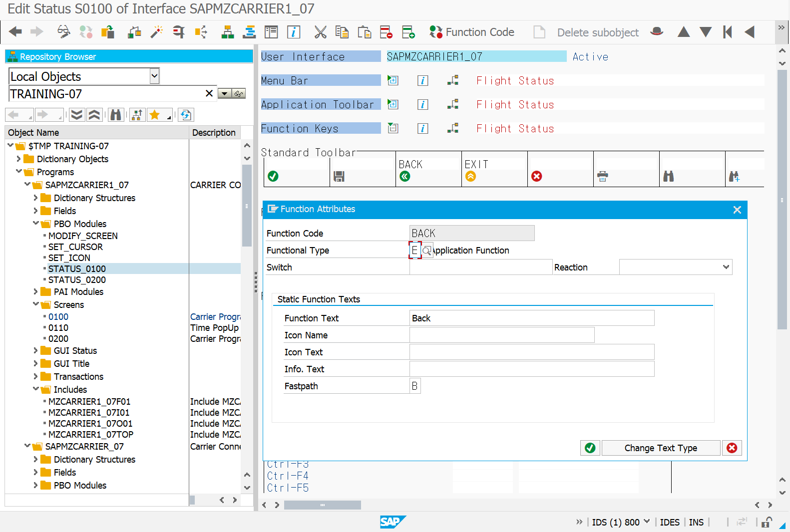Click the Display glasses button beside TRAINING-07
The width and height of the screenshot is (790, 532).
tap(239, 93)
